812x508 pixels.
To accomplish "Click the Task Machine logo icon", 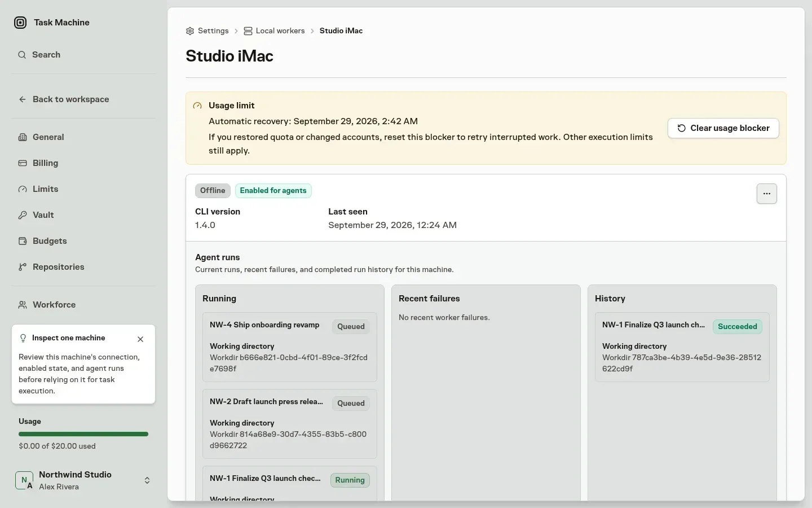I will tap(20, 23).
